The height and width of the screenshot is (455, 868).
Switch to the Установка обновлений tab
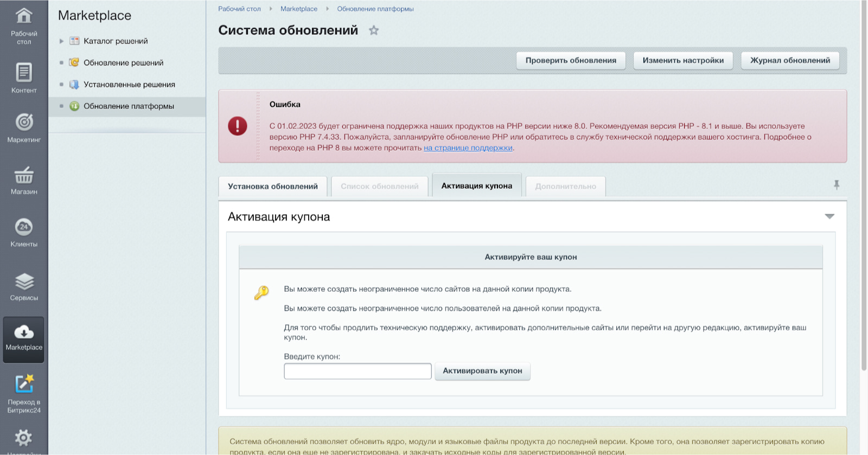click(x=272, y=186)
